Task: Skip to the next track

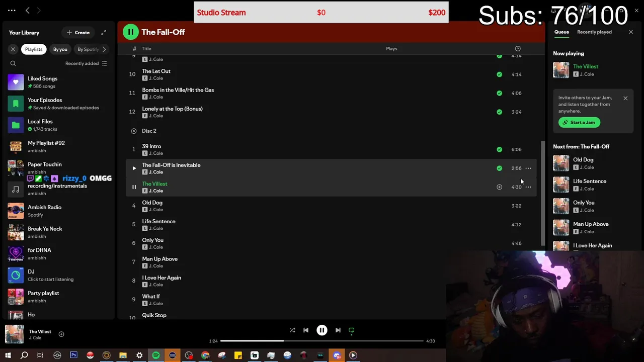Action: click(338, 330)
